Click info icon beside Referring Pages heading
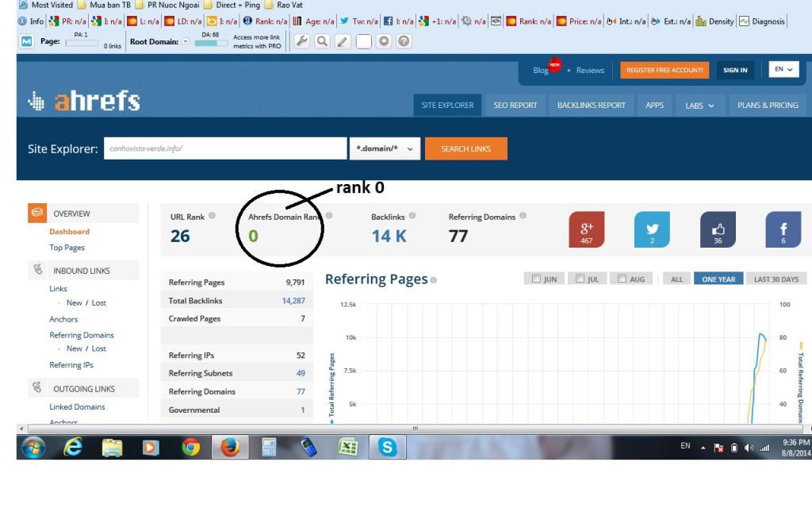Viewport: 812px width, 508px height. pos(434,280)
